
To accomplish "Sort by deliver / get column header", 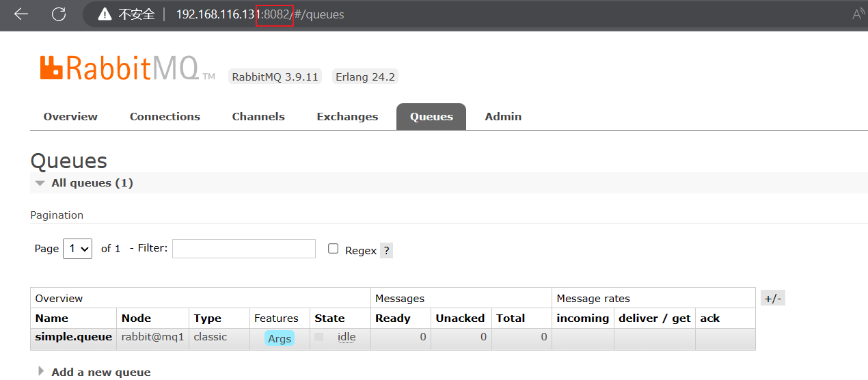I will 655,318.
